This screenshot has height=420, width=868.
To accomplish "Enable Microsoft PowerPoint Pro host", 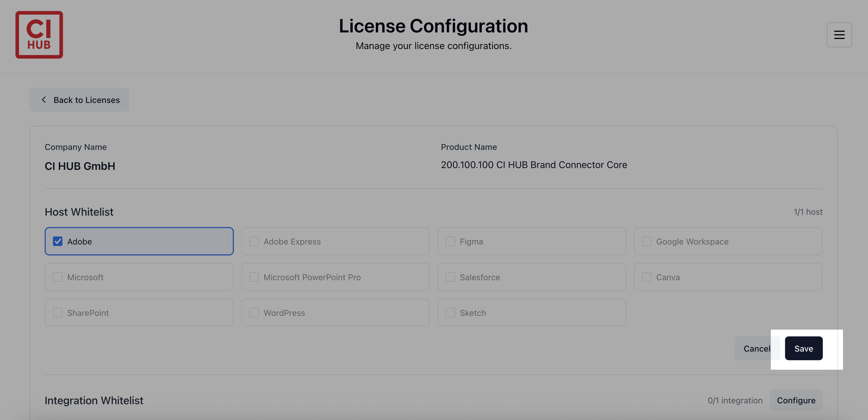I will click(x=254, y=277).
